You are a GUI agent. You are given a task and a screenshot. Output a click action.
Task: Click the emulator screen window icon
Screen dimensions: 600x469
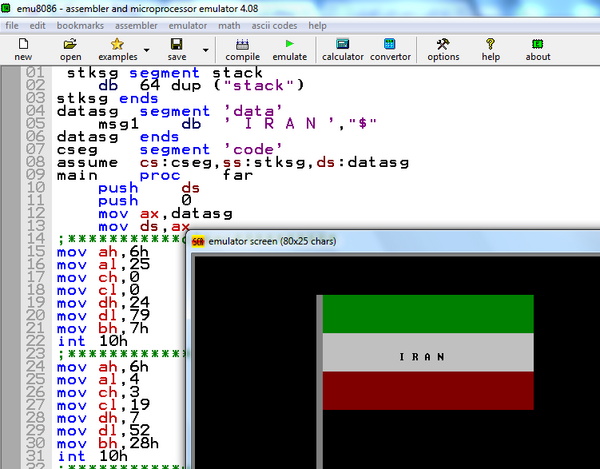198,241
